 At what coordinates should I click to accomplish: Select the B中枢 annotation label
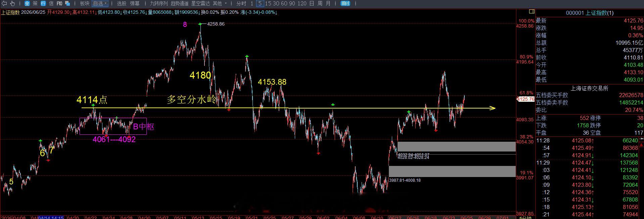coord(144,127)
